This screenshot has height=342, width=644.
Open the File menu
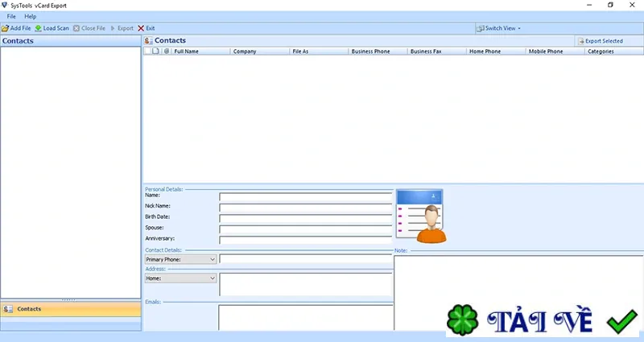pos(11,16)
